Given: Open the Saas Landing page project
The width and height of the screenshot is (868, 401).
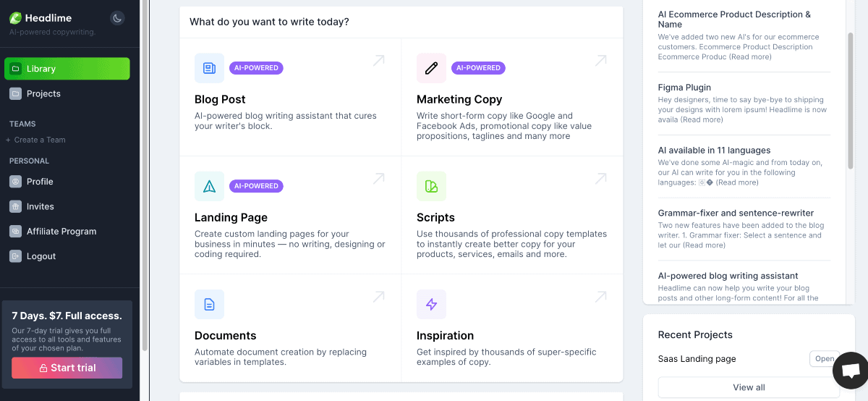Looking at the screenshot, I should (x=824, y=359).
